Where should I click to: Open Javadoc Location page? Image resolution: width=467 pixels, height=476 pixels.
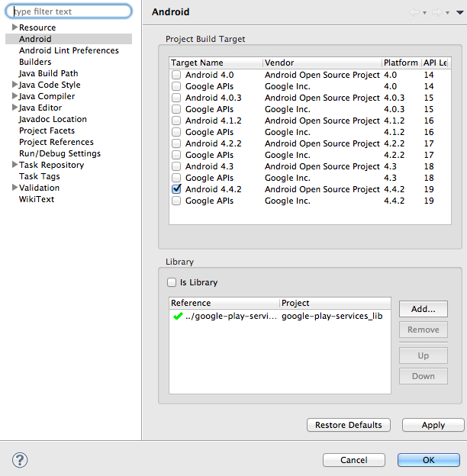(53, 119)
